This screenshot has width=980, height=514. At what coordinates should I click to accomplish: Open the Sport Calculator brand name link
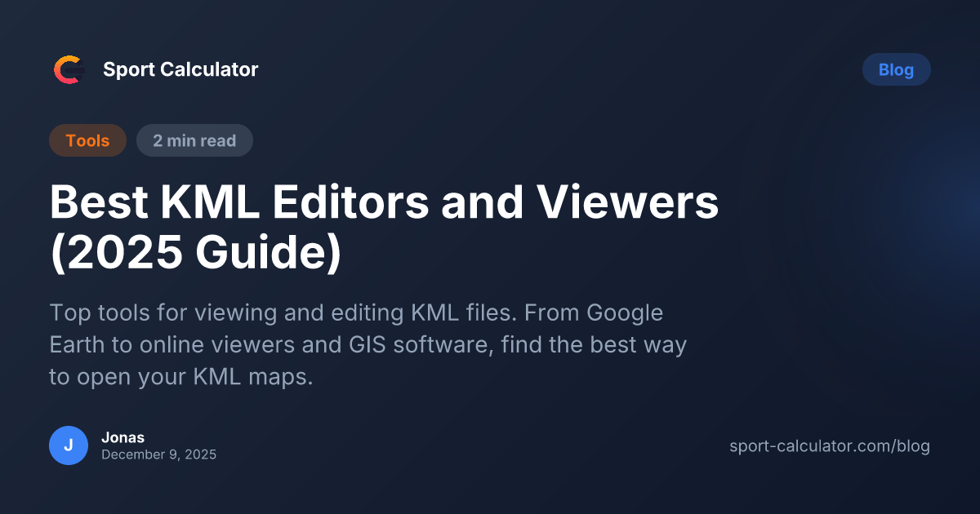coord(180,70)
